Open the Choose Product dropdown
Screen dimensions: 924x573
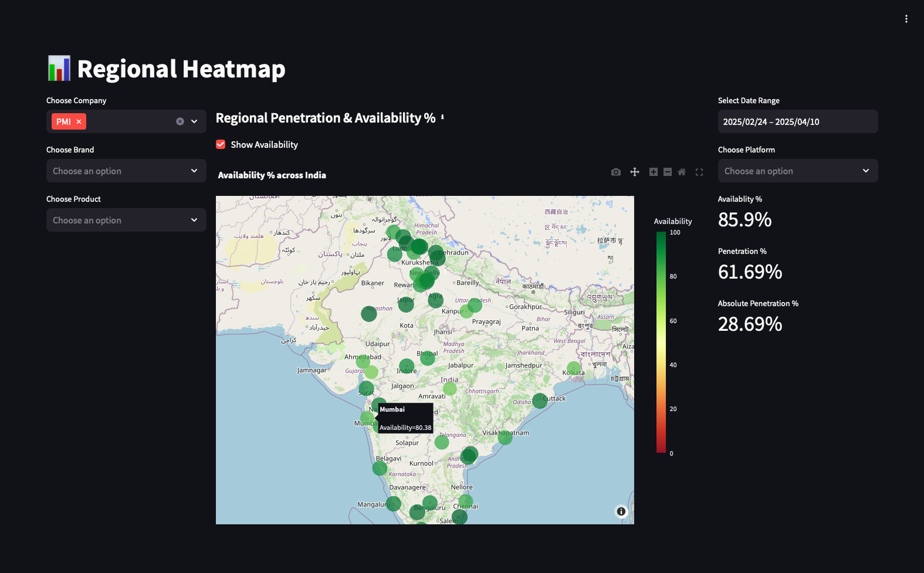[126, 220]
